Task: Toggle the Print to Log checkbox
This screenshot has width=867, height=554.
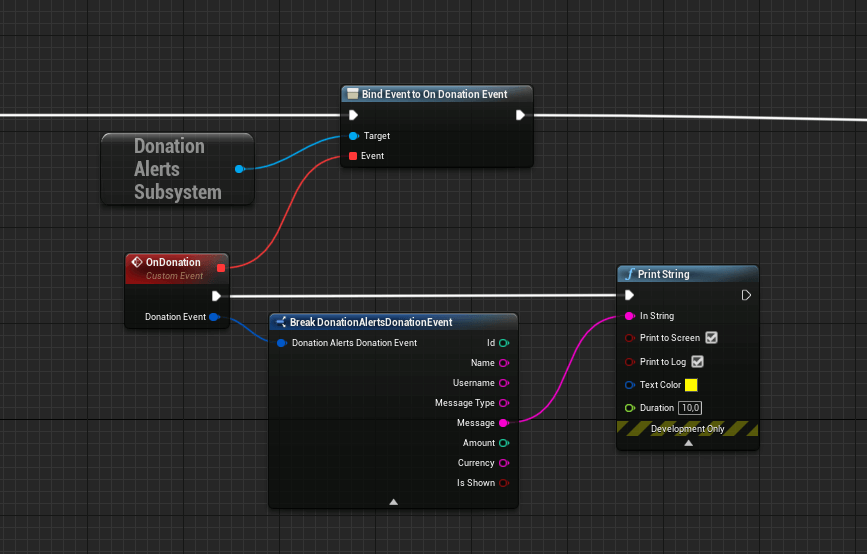Action: pyautogui.click(x=698, y=361)
